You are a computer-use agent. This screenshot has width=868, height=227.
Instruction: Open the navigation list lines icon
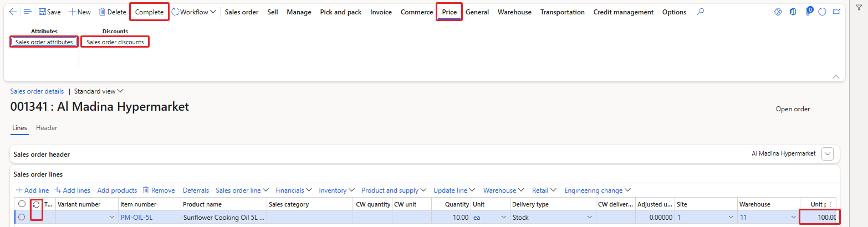click(27, 12)
